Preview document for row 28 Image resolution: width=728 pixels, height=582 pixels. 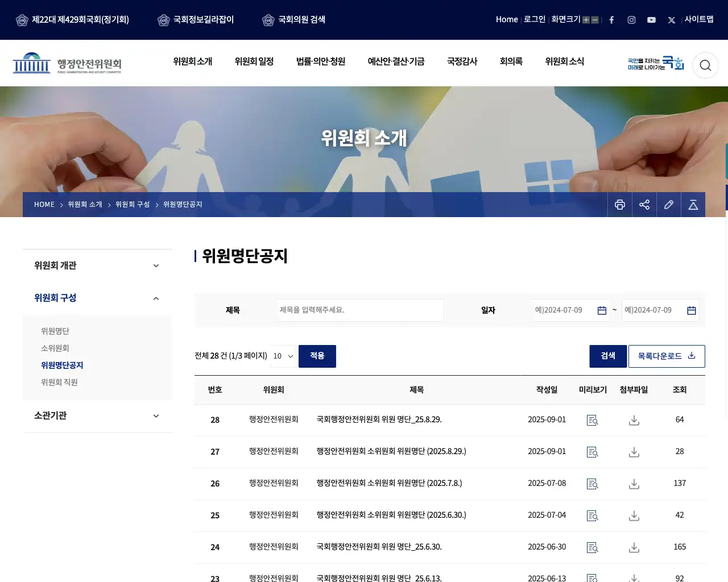(x=593, y=420)
